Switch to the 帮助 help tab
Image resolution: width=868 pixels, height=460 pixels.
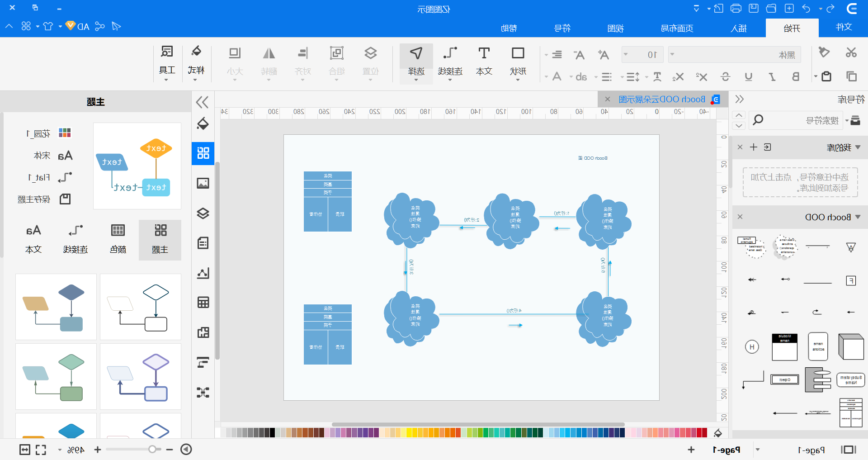[509, 28]
